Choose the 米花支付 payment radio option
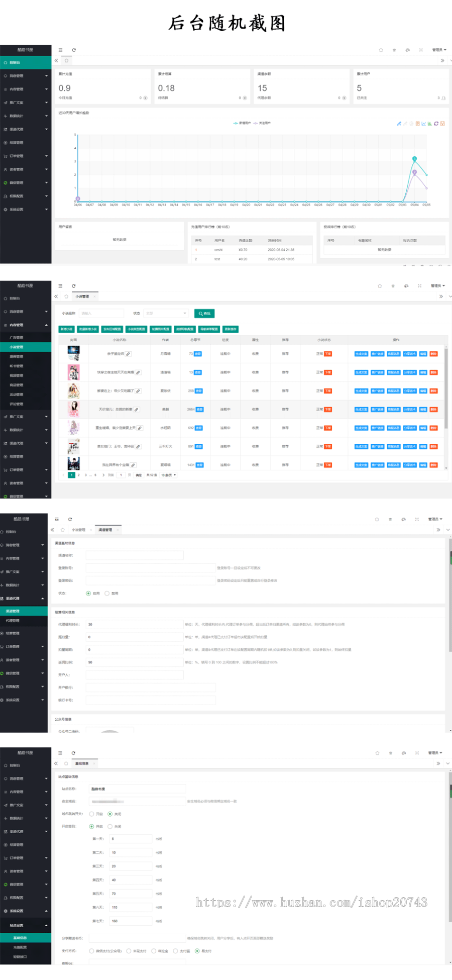 click(x=129, y=951)
